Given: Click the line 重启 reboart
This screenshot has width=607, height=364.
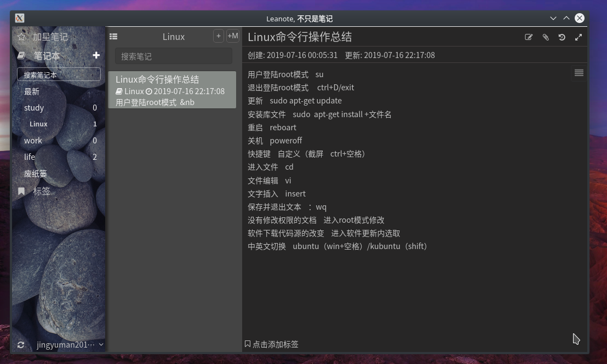Looking at the screenshot, I should tap(272, 128).
